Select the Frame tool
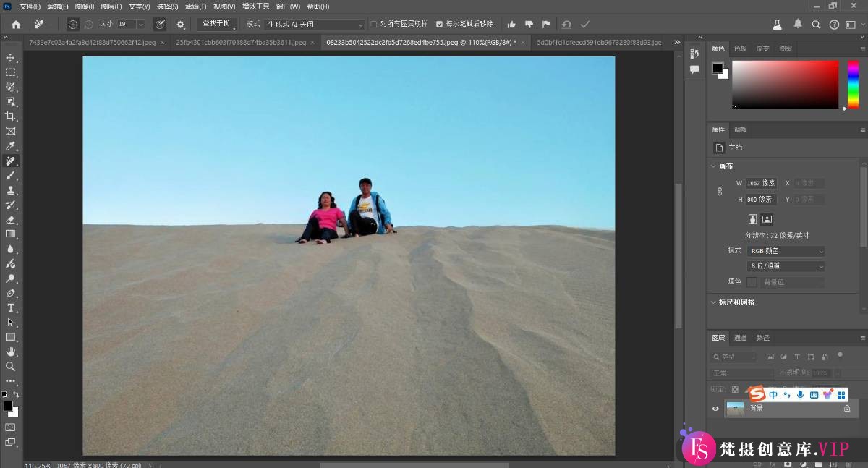The width and height of the screenshot is (868, 468). (x=10, y=131)
